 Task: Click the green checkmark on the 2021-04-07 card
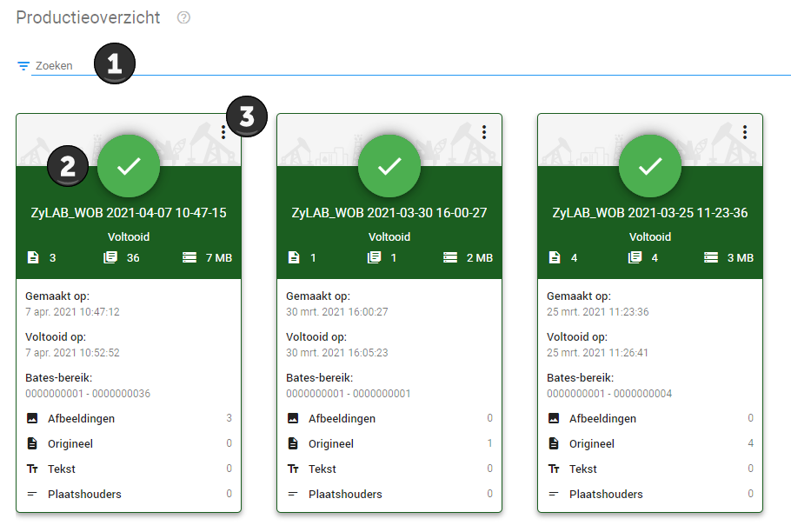coord(129,166)
